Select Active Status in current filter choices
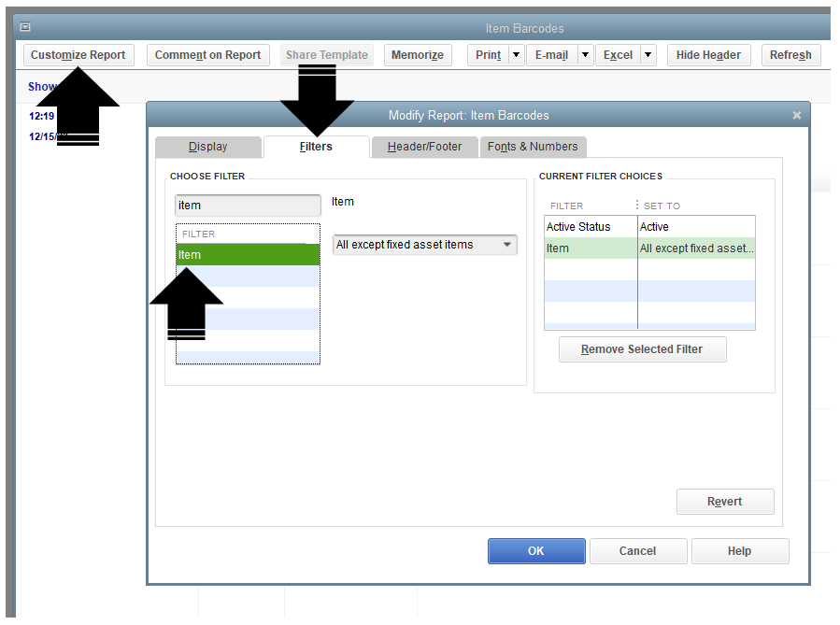The image size is (840, 625). 591,227
